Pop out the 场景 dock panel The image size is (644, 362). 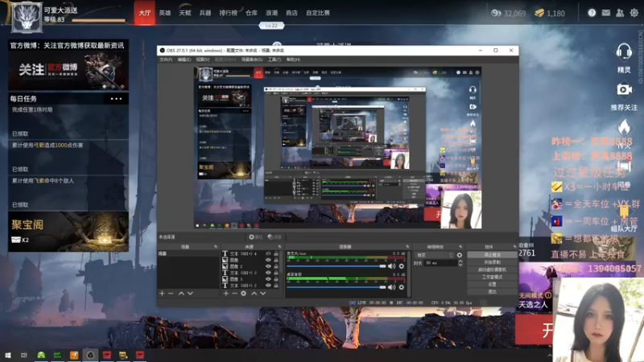[x=216, y=247]
